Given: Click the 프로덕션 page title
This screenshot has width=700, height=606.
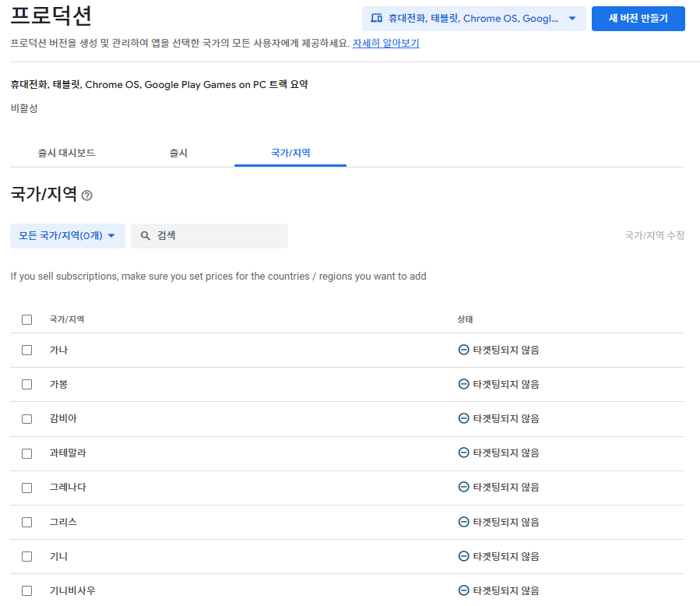Looking at the screenshot, I should 51,16.
